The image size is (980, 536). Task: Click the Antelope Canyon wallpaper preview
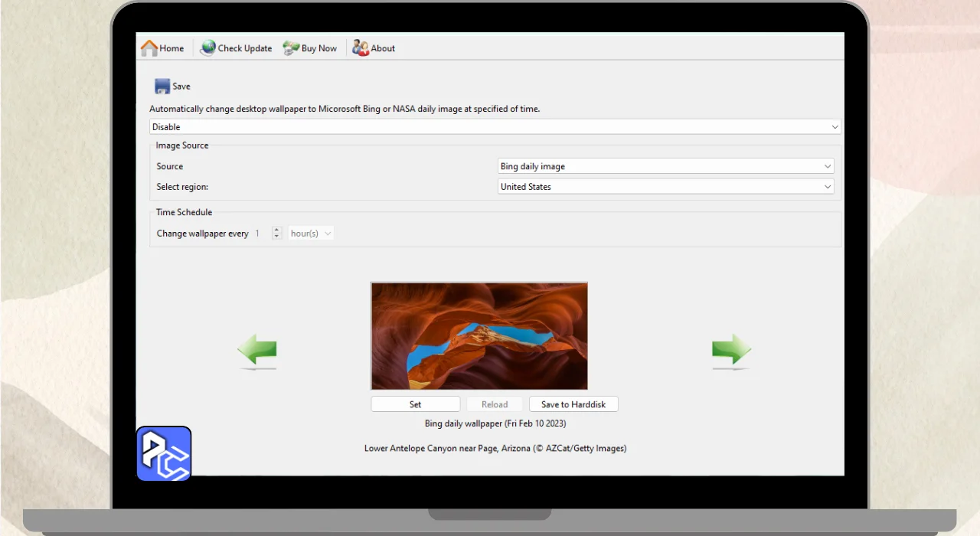[x=479, y=336]
